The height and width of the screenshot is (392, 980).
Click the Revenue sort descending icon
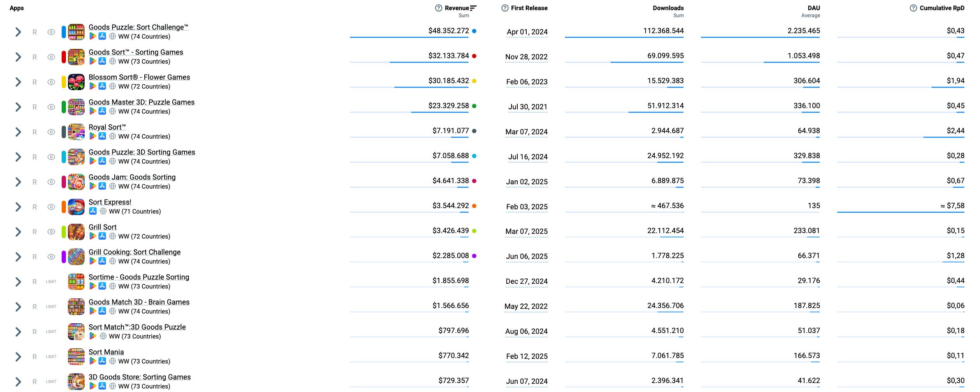(x=473, y=8)
